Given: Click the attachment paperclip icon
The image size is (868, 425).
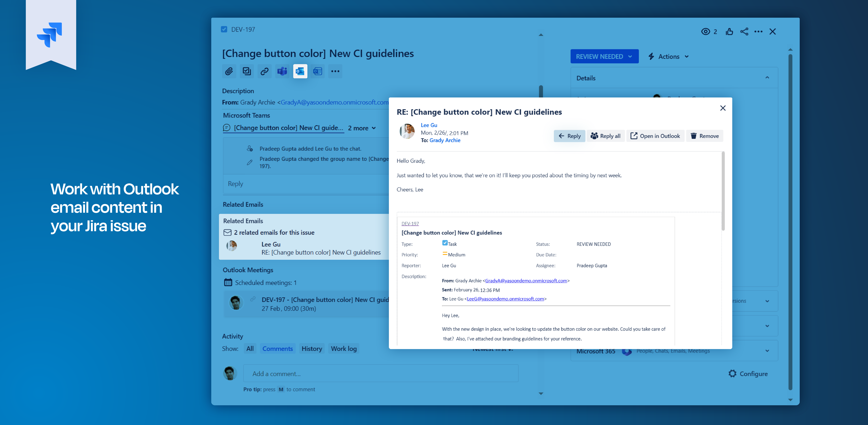Looking at the screenshot, I should tap(229, 71).
